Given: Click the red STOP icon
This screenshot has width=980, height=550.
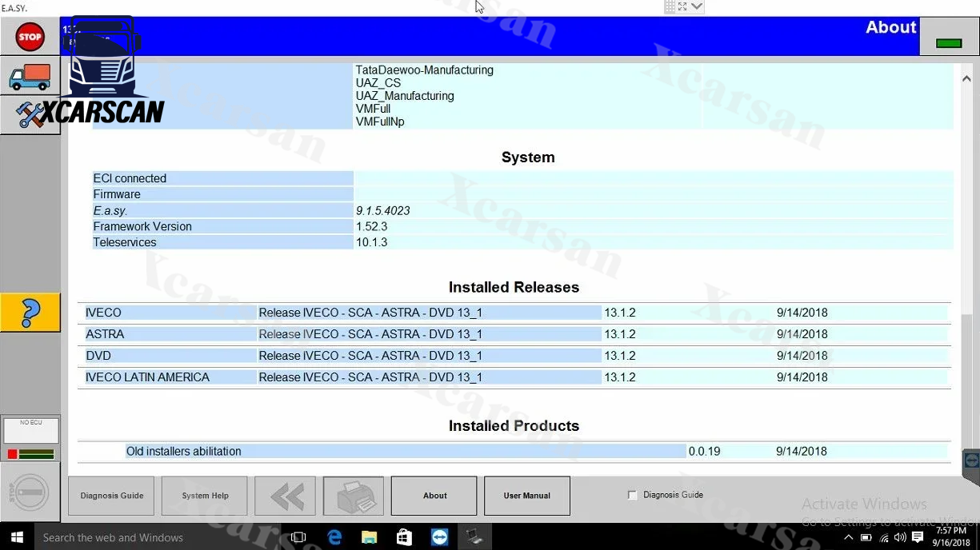Looking at the screenshot, I should pos(30,37).
